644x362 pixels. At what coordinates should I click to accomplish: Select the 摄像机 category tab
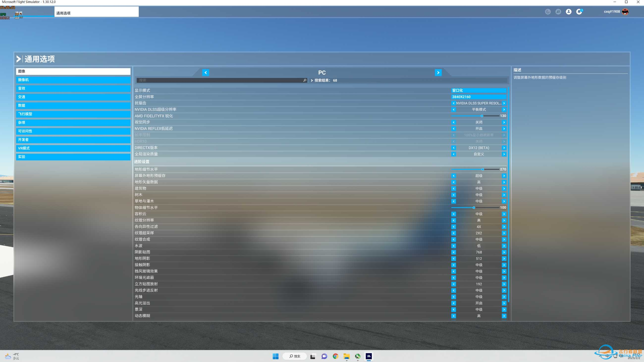coord(73,80)
